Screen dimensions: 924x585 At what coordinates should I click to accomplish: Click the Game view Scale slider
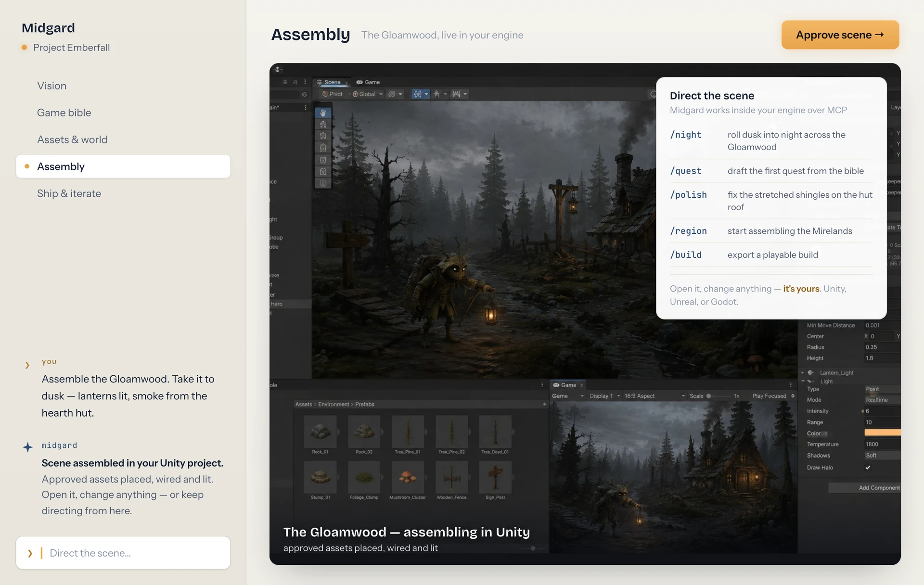pyautogui.click(x=718, y=396)
